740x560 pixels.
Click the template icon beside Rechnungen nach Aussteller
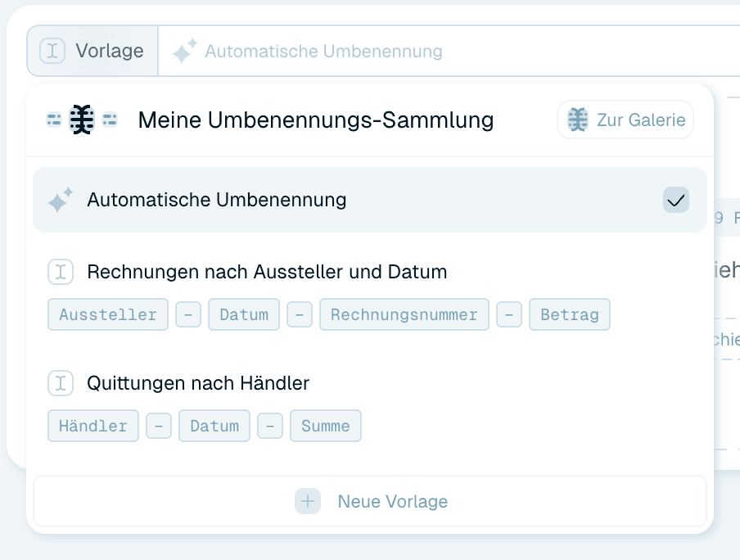pyautogui.click(x=61, y=272)
